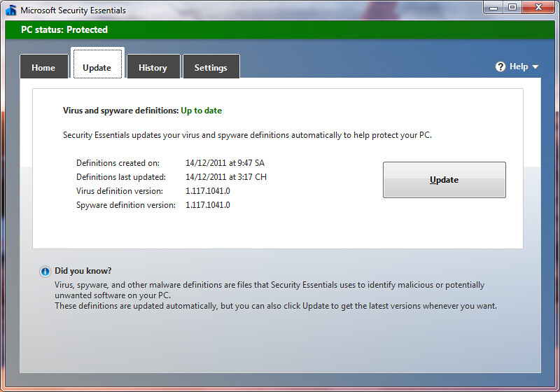Click the 'Spyware definition version:' label
The image size is (560, 392).
pyautogui.click(x=126, y=205)
